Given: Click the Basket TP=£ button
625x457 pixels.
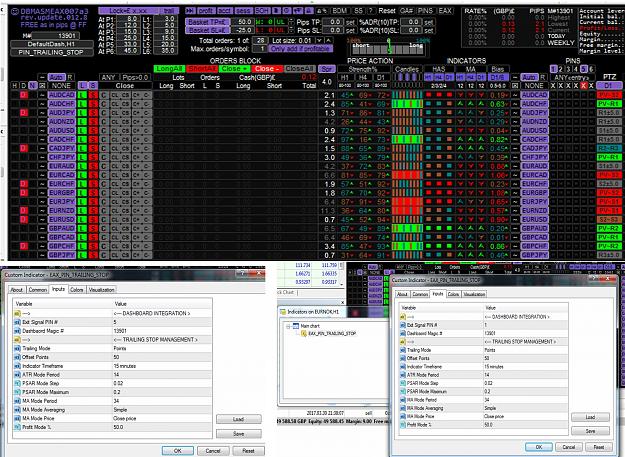Looking at the screenshot, I should 208,22.
